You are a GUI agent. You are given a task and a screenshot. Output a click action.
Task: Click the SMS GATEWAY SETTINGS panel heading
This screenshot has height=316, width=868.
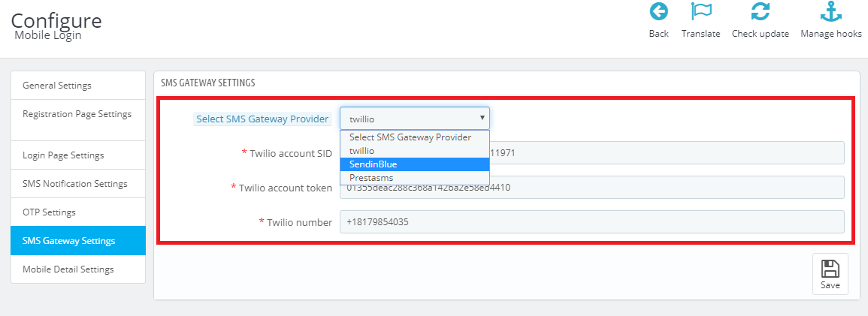tap(207, 83)
